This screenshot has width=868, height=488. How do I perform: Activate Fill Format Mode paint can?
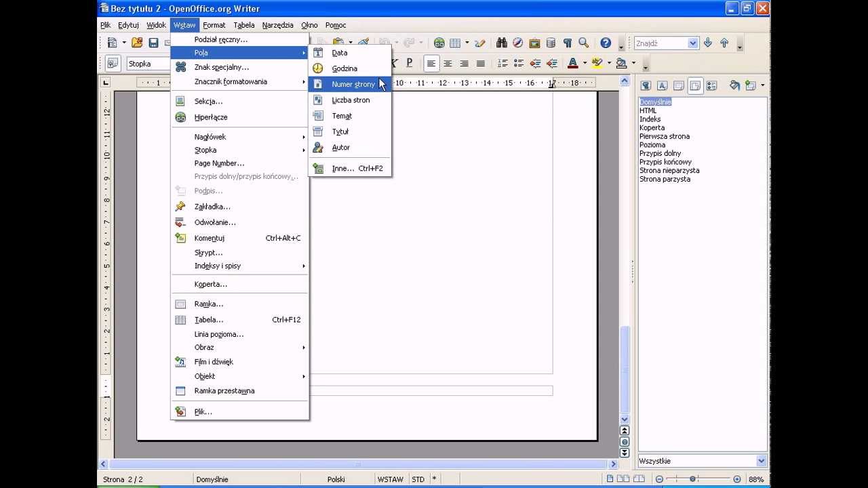pyautogui.click(x=734, y=85)
